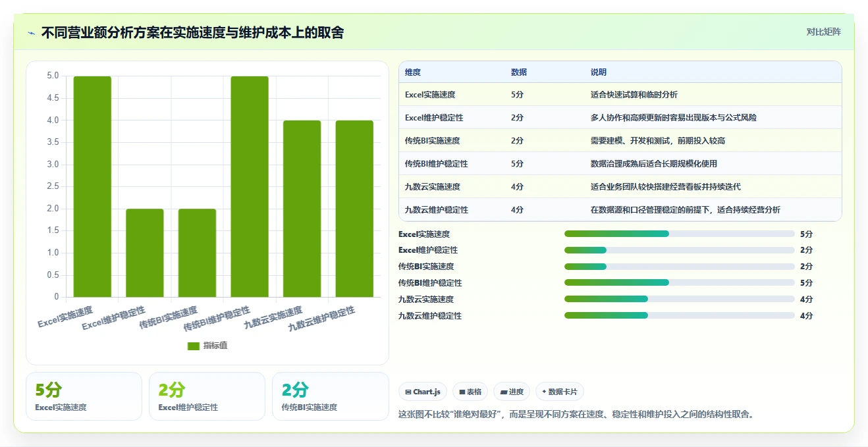The width and height of the screenshot is (868, 447).
Task: Click the 九数云维护稳定性 bar in chart
Action: pos(354,209)
